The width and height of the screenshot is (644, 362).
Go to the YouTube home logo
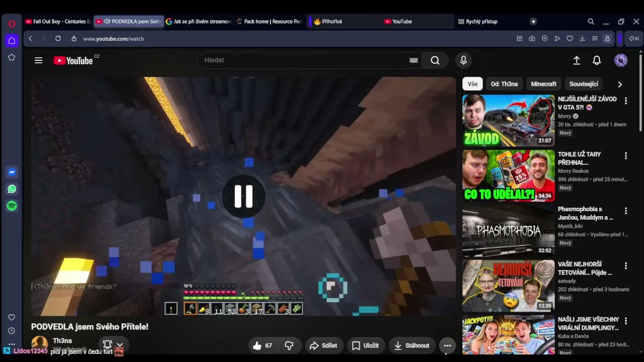click(x=73, y=60)
